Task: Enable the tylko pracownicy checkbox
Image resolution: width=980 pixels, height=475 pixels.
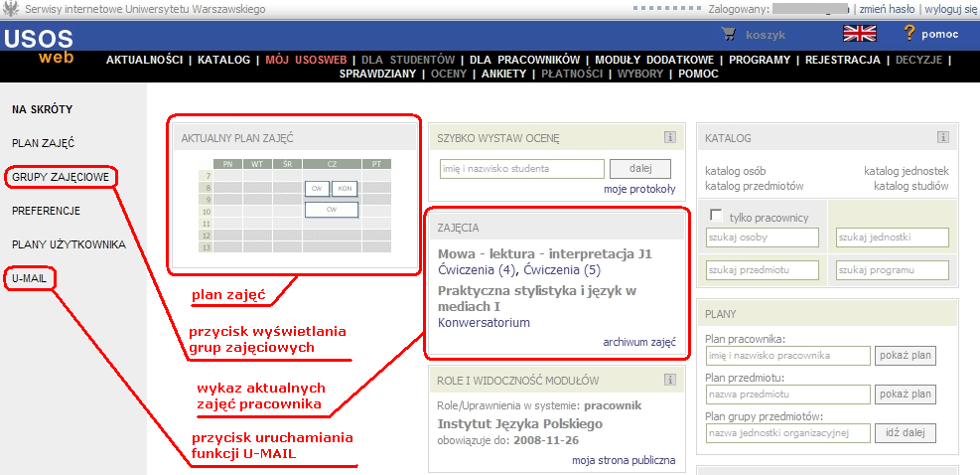Action: coord(716,216)
